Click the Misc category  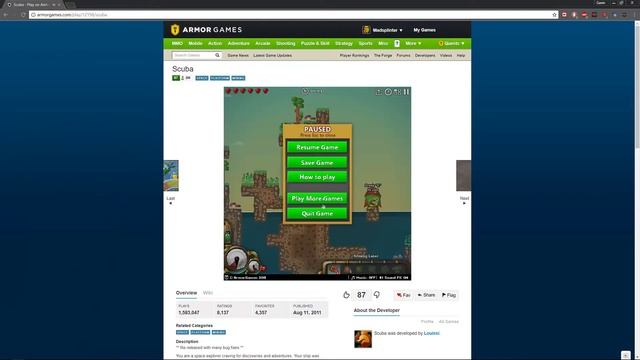(x=383, y=43)
